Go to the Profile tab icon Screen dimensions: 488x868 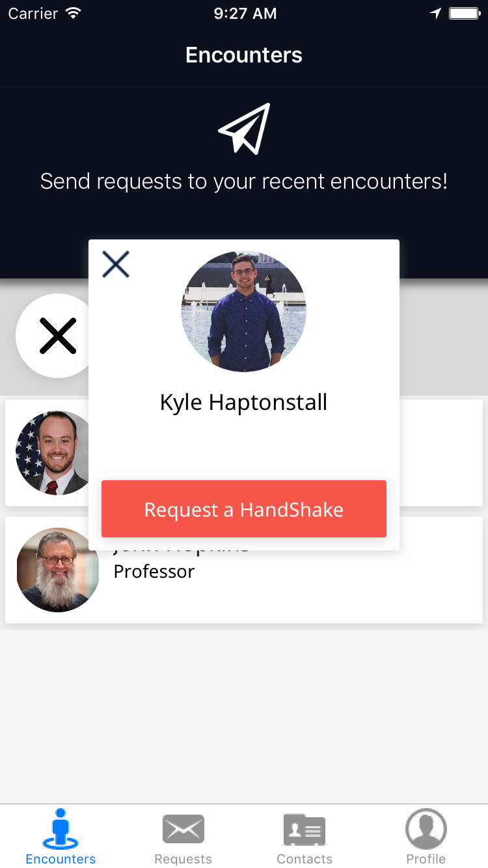pyautogui.click(x=426, y=829)
